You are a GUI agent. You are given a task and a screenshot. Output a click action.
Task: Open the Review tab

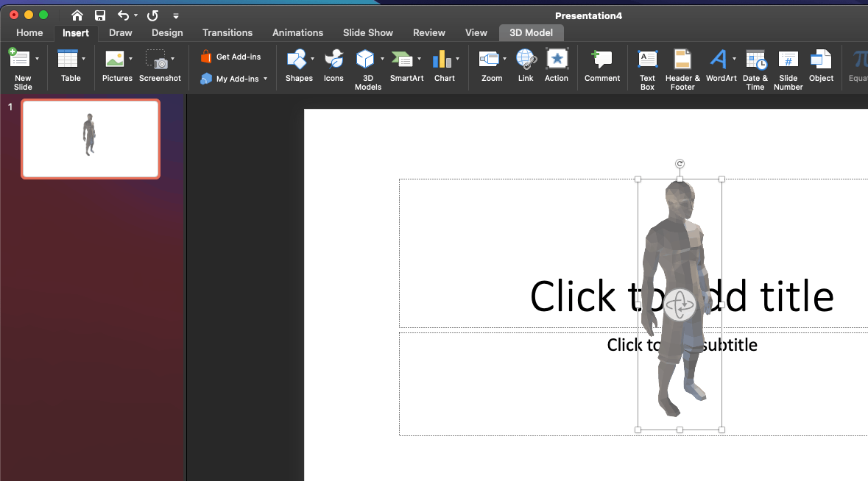point(429,32)
